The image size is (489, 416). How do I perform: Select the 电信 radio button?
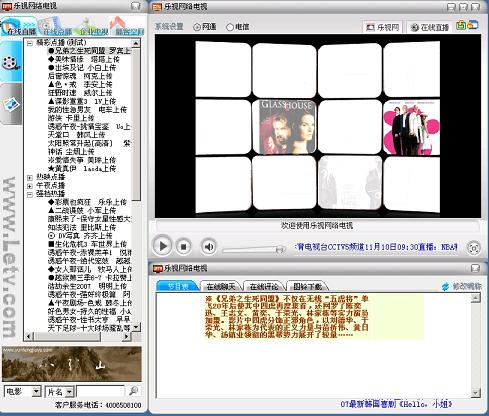[x=230, y=27]
